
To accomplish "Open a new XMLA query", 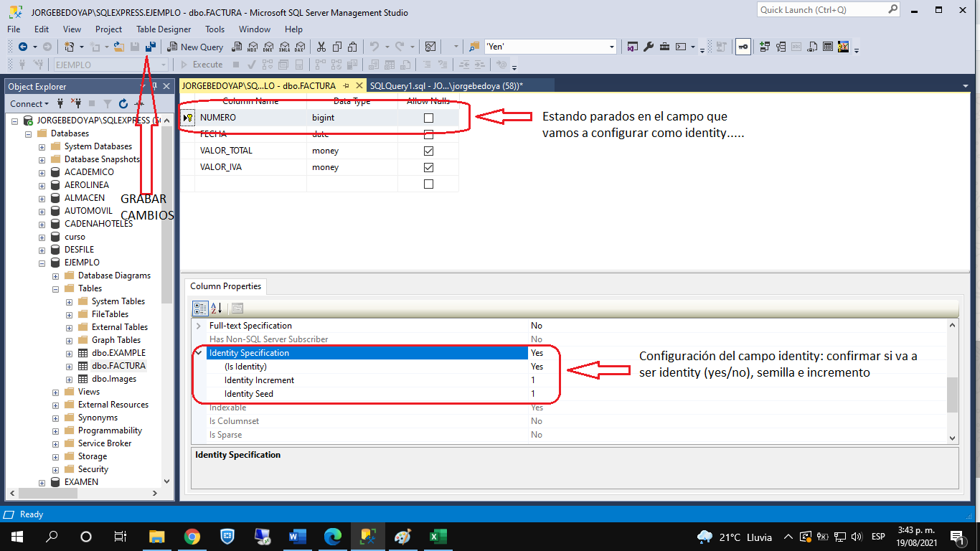I will click(284, 47).
